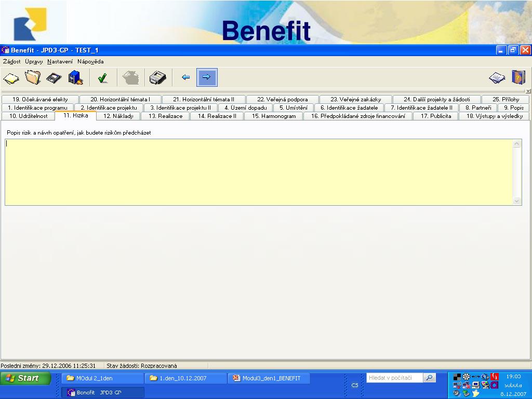Switch to tab 12. Náklady
532x399 pixels.
pos(118,116)
